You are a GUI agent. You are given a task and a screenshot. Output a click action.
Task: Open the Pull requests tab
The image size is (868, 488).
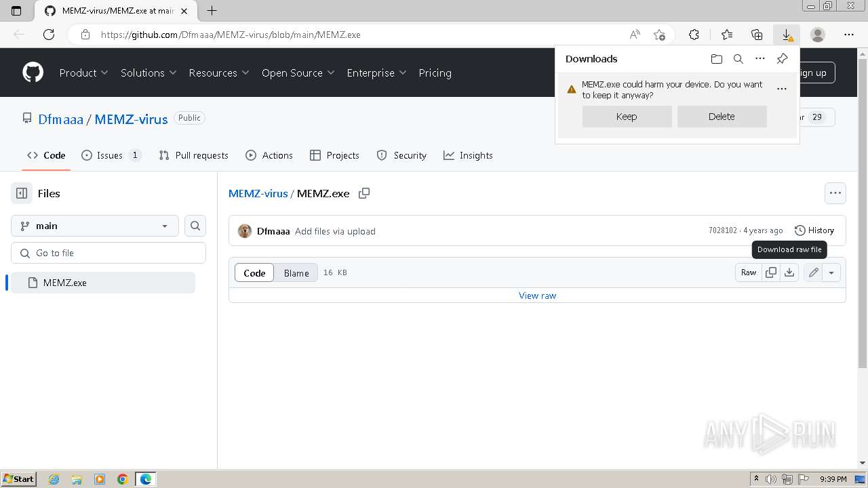click(193, 155)
